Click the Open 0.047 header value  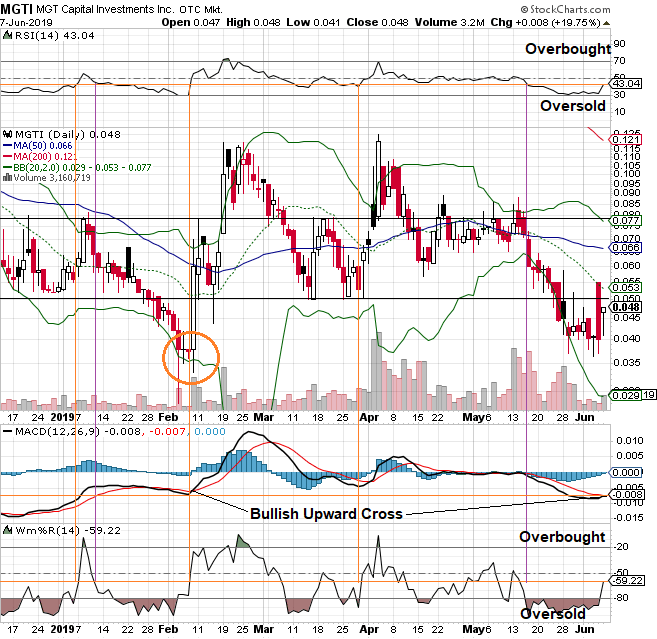(x=191, y=23)
